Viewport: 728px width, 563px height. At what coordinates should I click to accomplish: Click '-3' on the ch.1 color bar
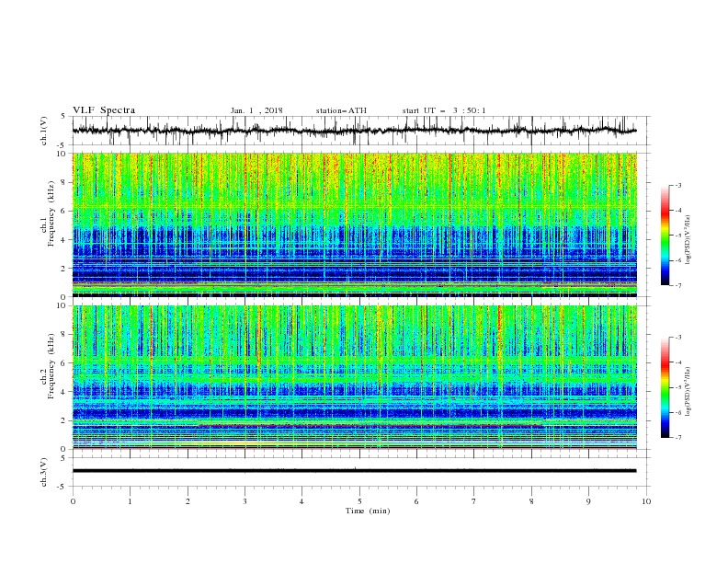(x=677, y=185)
